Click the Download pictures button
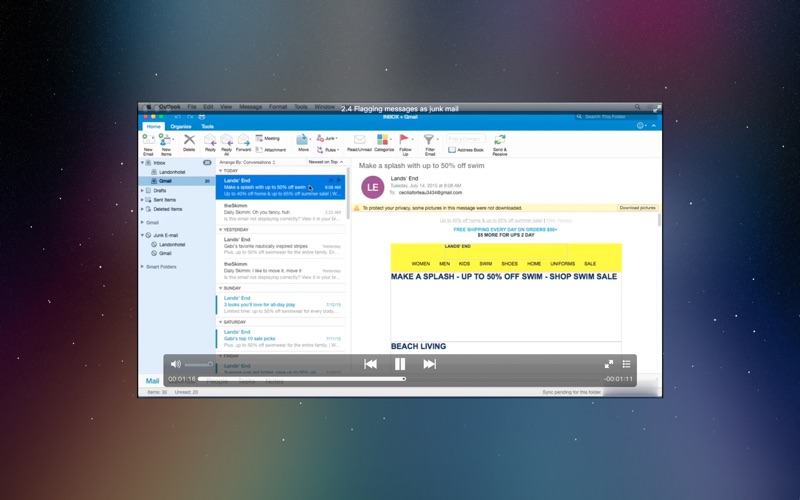 pos(637,208)
